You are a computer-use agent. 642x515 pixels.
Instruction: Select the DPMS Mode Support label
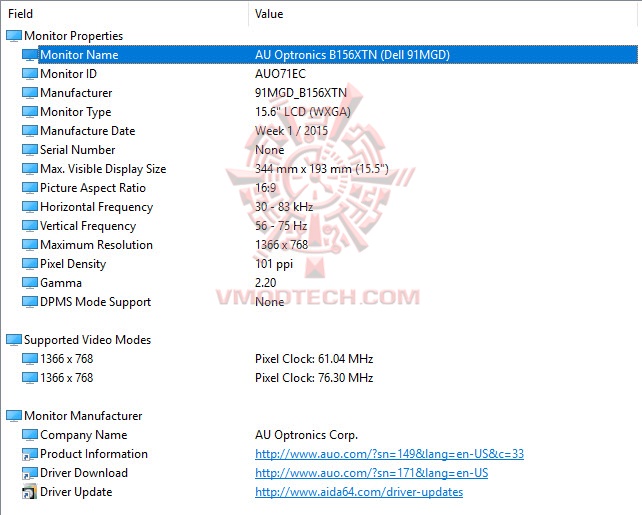[96, 302]
